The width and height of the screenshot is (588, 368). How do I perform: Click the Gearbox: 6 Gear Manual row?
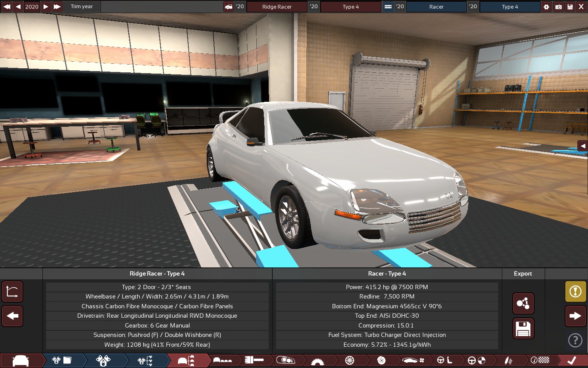pyautogui.click(x=157, y=325)
